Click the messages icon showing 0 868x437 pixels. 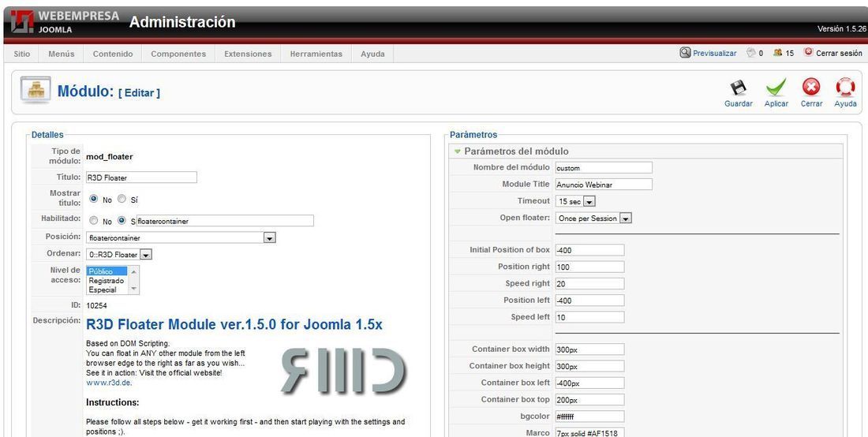751,53
